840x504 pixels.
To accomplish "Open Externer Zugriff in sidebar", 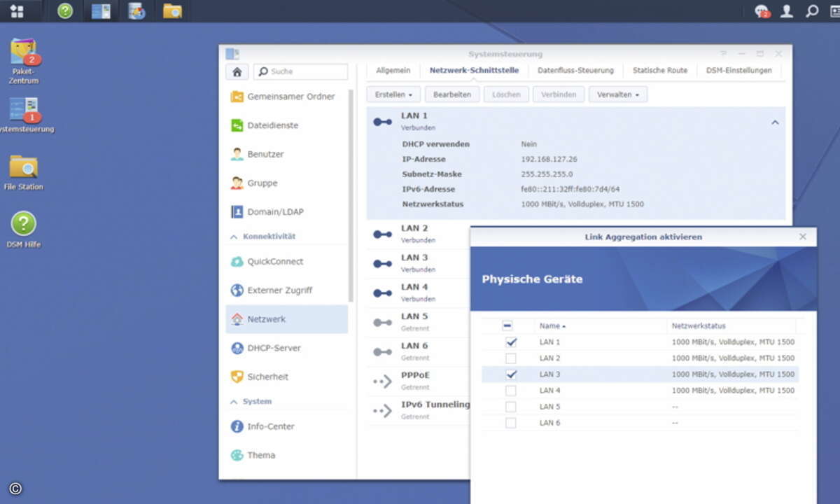I will pos(286,290).
